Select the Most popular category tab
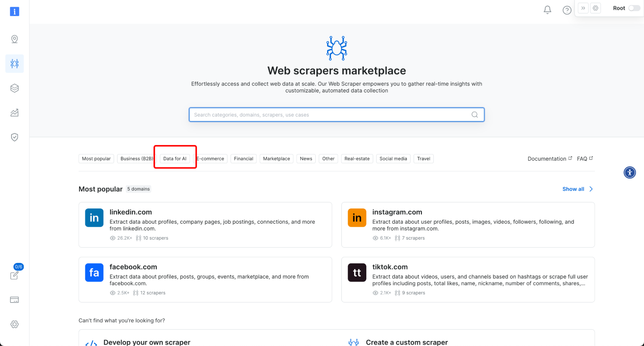Viewport: 644px width, 346px height. (x=96, y=159)
